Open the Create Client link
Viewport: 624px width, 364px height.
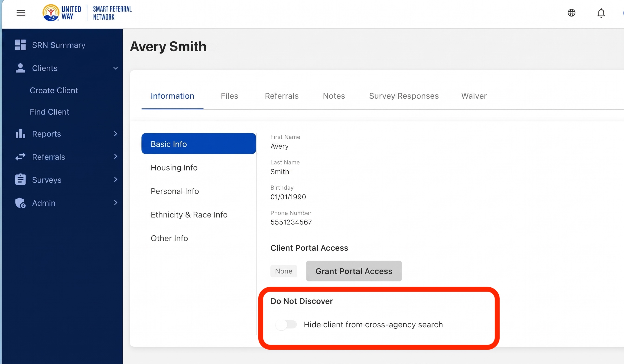[x=54, y=90]
